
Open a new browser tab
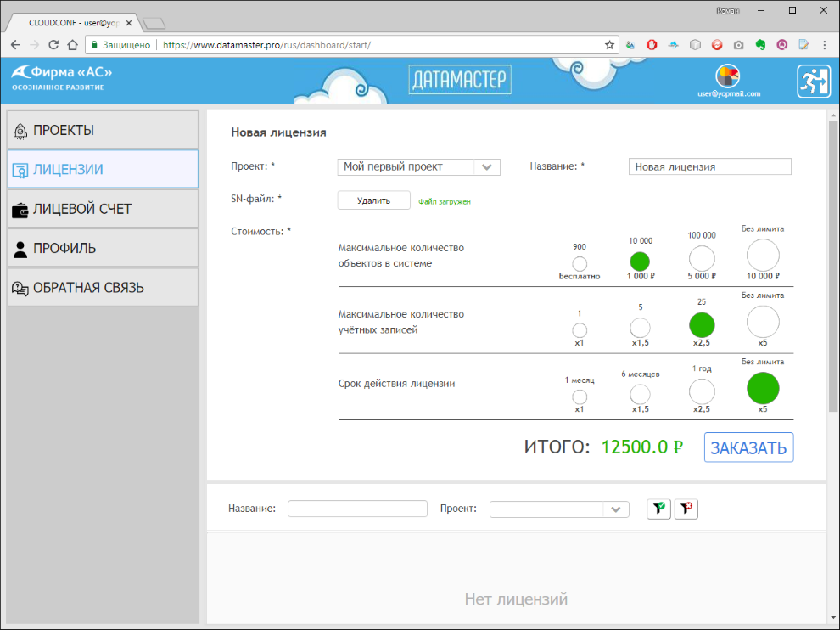[x=154, y=24]
